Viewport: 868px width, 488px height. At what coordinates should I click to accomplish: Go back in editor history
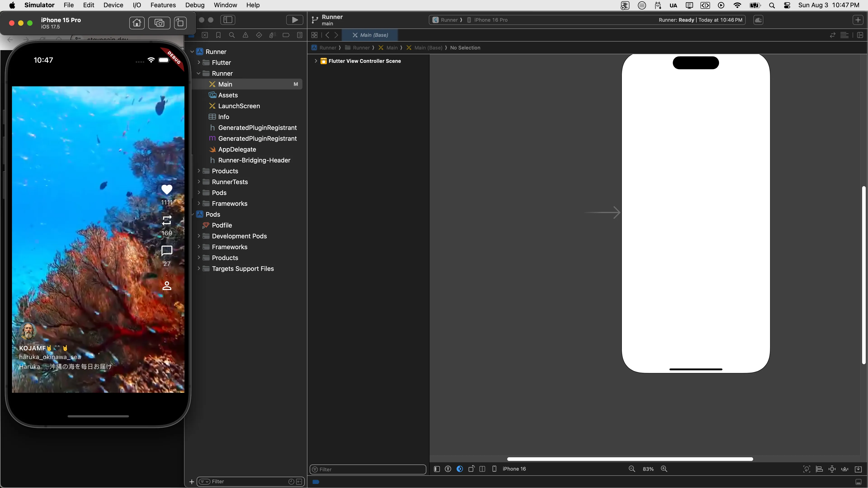pos(327,35)
